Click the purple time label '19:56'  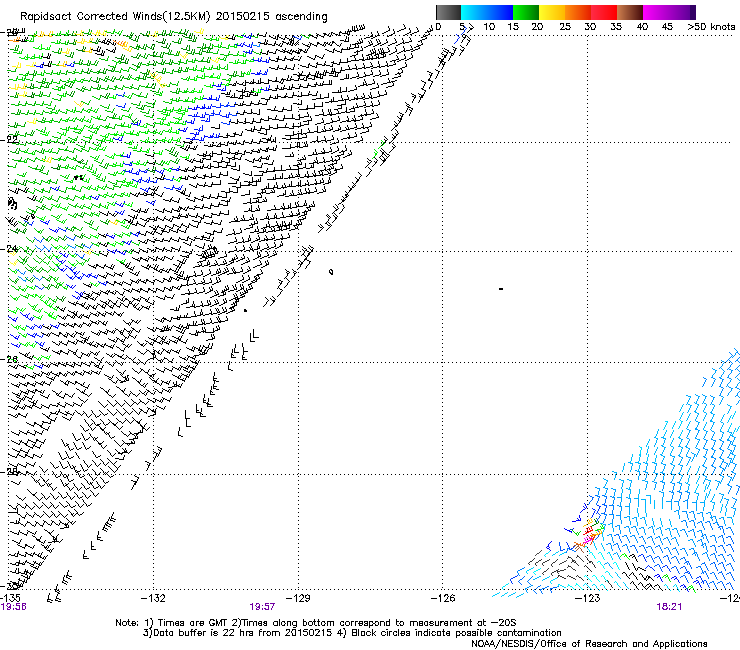tap(13, 607)
